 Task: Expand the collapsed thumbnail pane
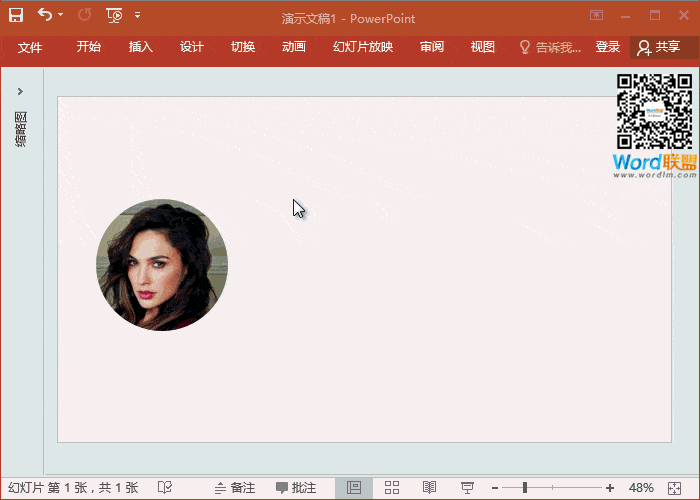tap(20, 91)
